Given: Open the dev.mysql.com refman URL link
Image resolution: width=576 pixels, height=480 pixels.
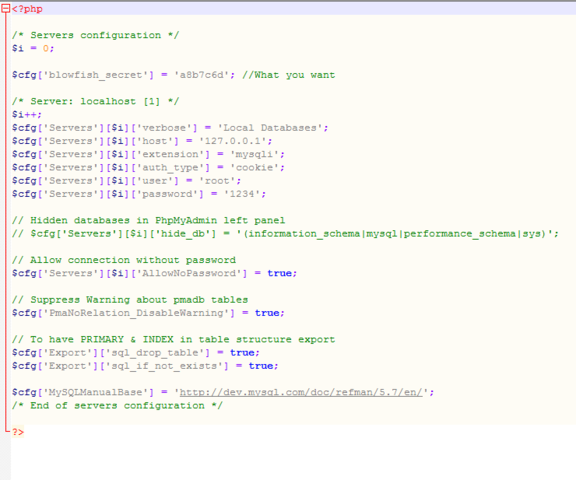Looking at the screenshot, I should pos(301,392).
